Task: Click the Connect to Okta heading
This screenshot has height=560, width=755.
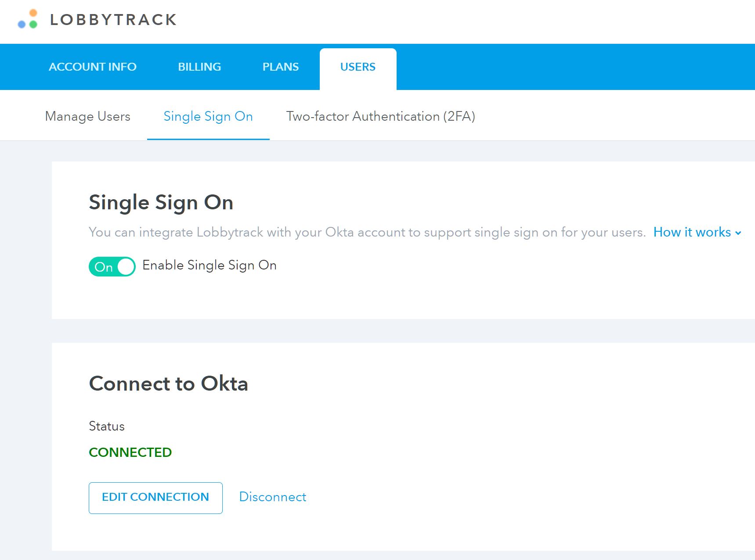Action: pyautogui.click(x=169, y=384)
